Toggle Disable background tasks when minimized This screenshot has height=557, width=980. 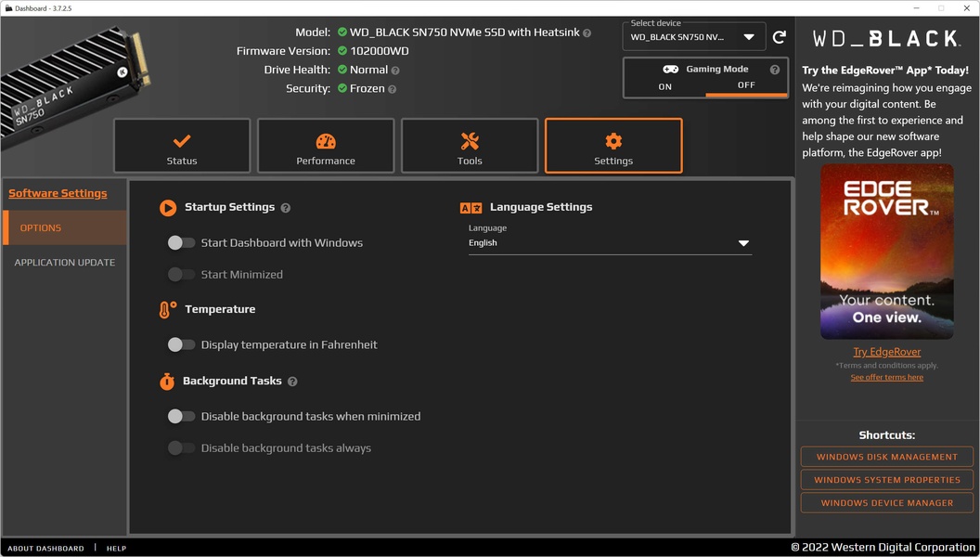pos(181,417)
